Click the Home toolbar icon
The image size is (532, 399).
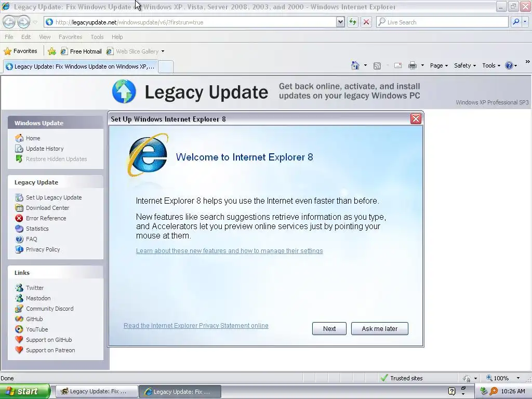(x=355, y=65)
